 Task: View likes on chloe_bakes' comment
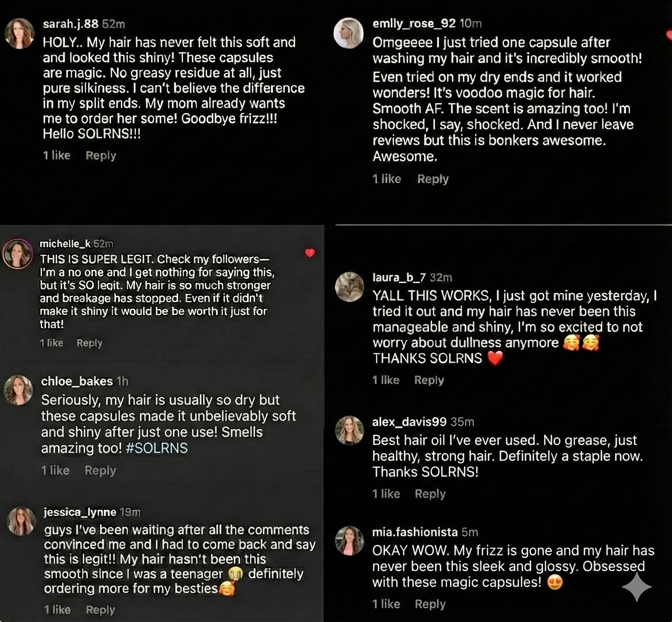point(55,470)
